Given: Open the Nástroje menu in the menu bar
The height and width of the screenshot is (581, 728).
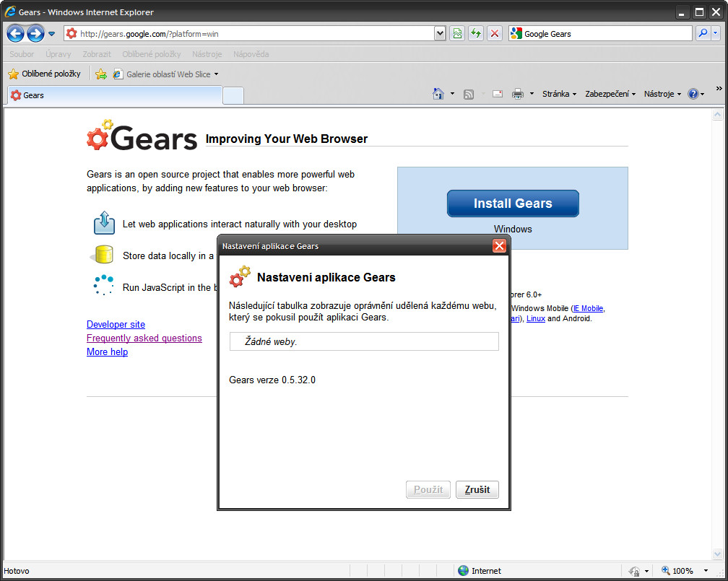Looking at the screenshot, I should (x=207, y=54).
